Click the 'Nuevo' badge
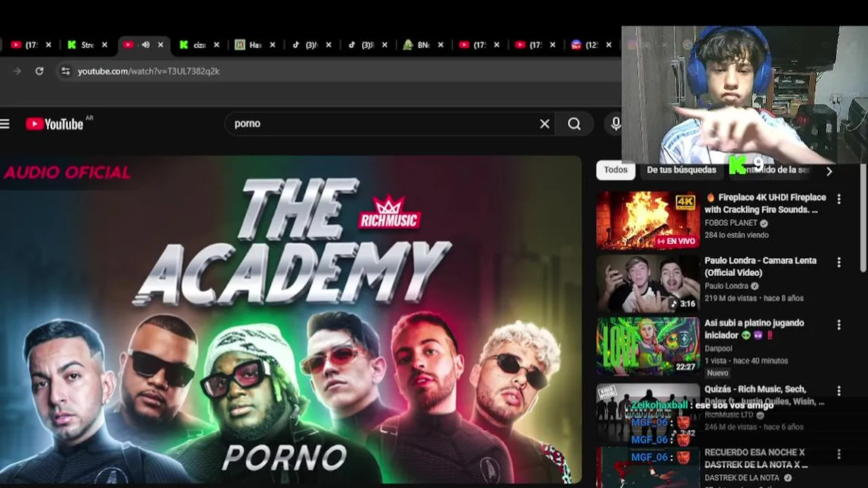This screenshot has height=488, width=868. click(717, 373)
